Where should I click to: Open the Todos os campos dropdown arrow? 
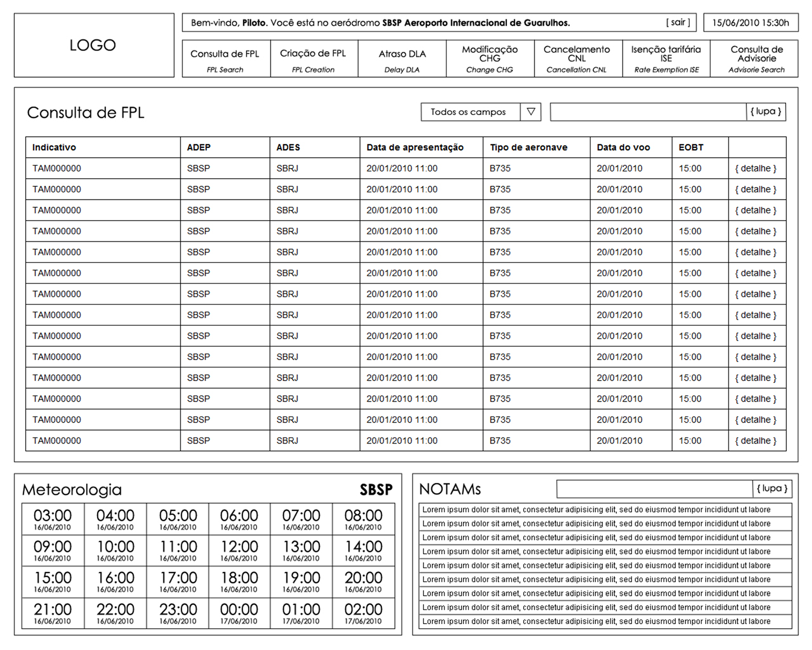click(531, 112)
